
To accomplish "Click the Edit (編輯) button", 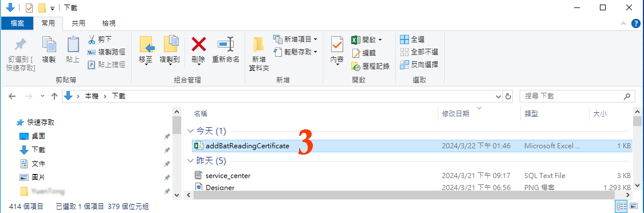I will 363,53.
